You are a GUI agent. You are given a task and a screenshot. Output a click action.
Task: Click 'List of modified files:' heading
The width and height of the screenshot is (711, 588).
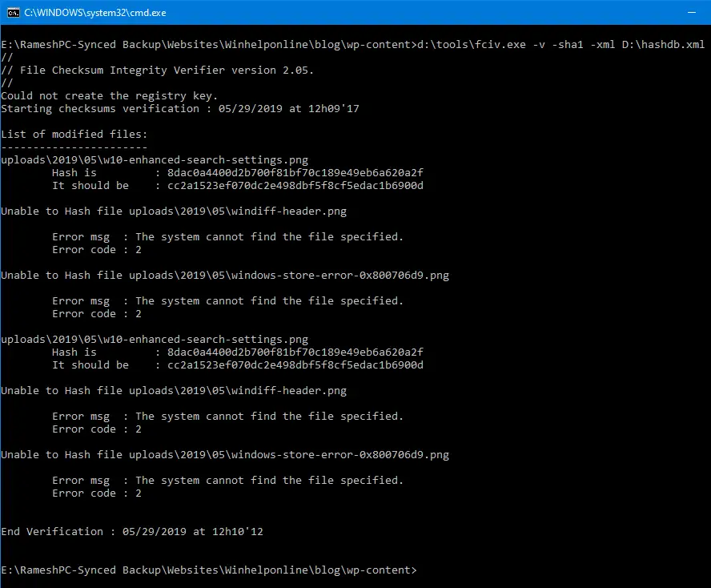(74, 135)
